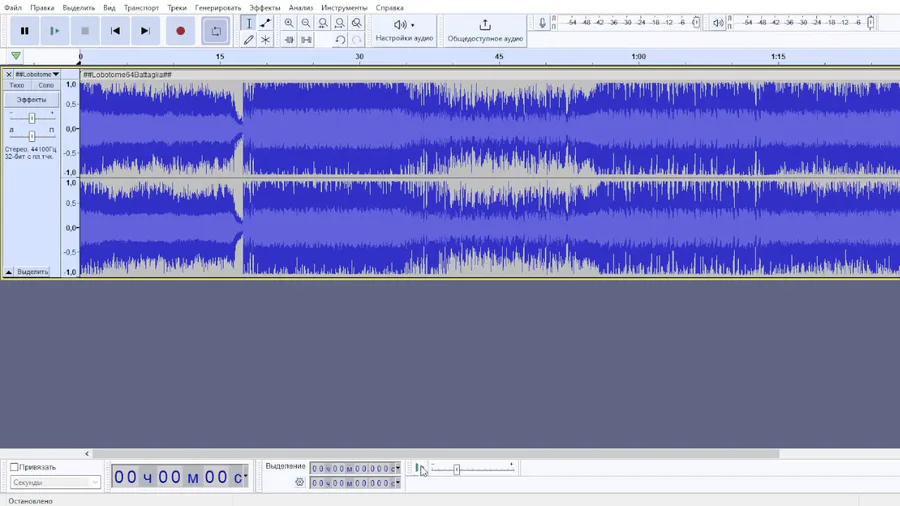900x506 pixels.
Task: Click the Zoom In magnifier
Action: click(x=289, y=23)
